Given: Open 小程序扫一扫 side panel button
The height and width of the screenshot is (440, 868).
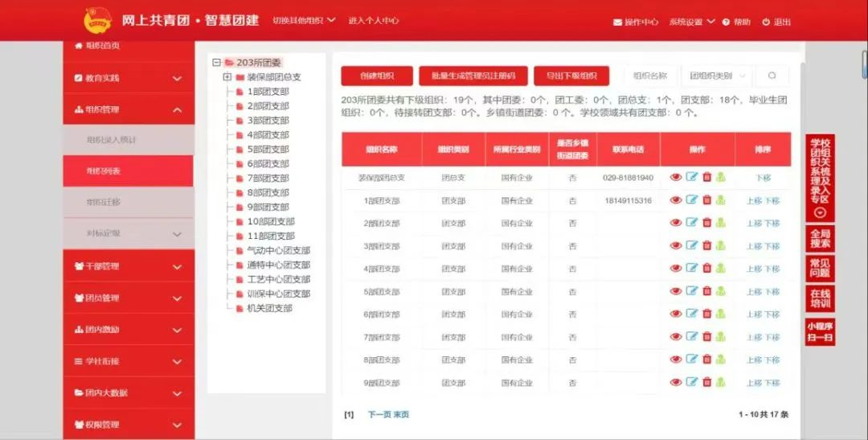Looking at the screenshot, I should pos(820,332).
